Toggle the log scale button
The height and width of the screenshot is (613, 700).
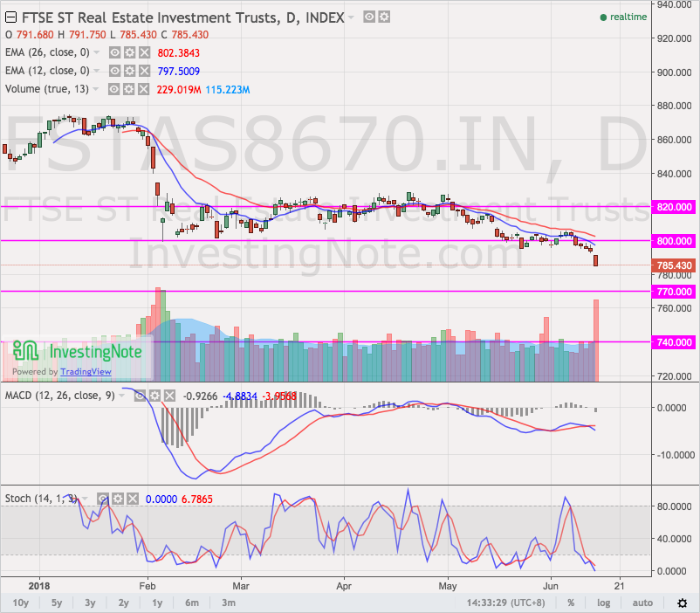click(602, 603)
